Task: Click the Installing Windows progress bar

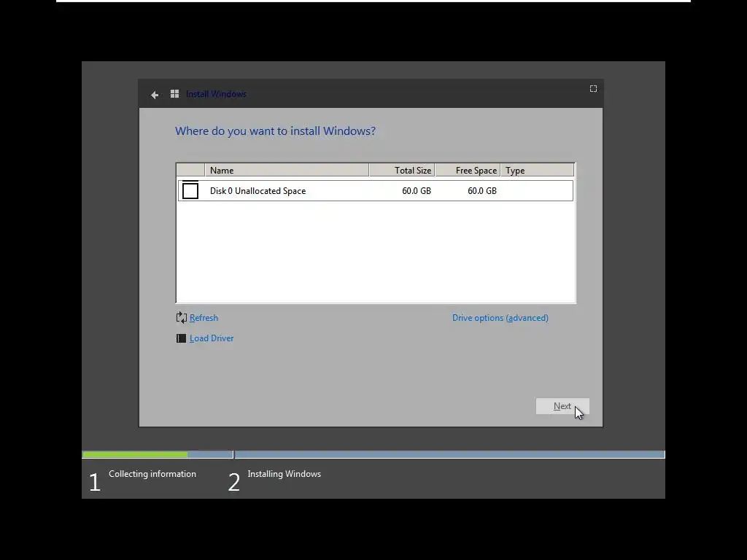Action: tap(449, 455)
